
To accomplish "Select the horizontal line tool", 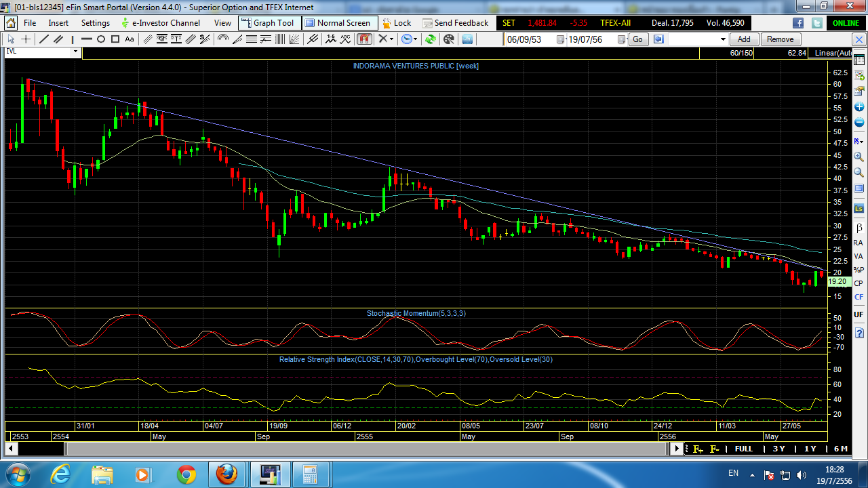I will [87, 39].
